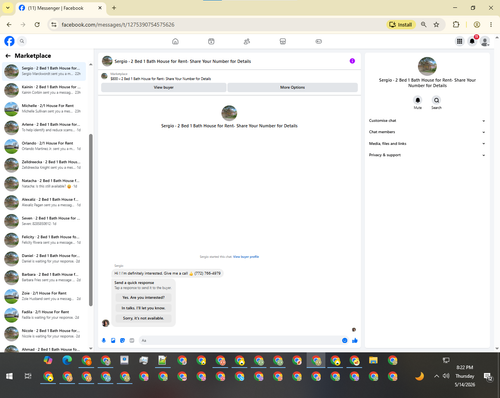Click Chrome zoom magnifier in address bar
Screen dimensions: 500x398
pyautogui.click(x=424, y=25)
